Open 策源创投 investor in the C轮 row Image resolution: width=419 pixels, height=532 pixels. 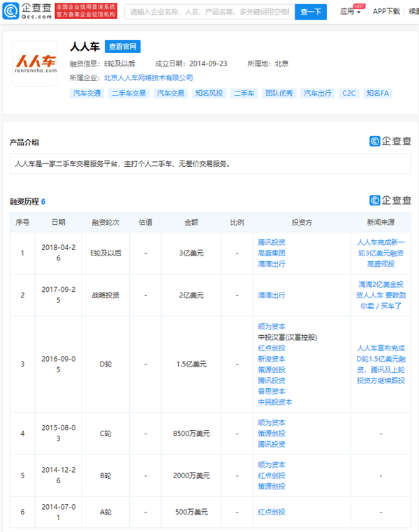click(272, 434)
